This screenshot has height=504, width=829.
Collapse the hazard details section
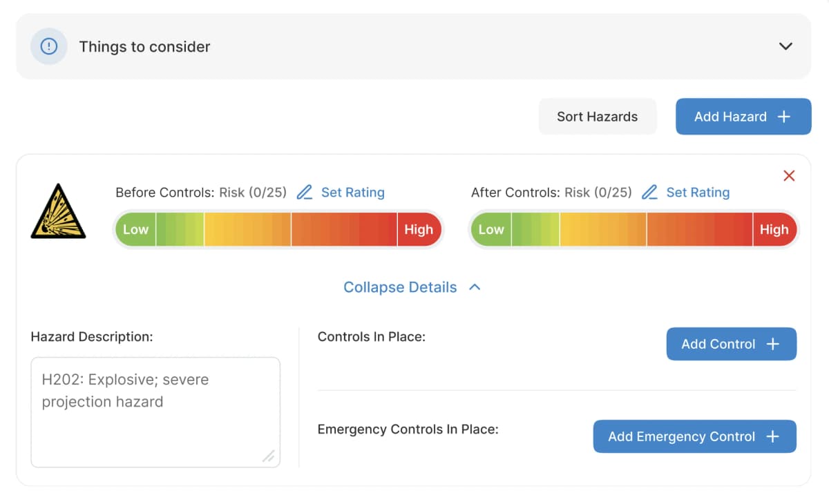point(399,287)
